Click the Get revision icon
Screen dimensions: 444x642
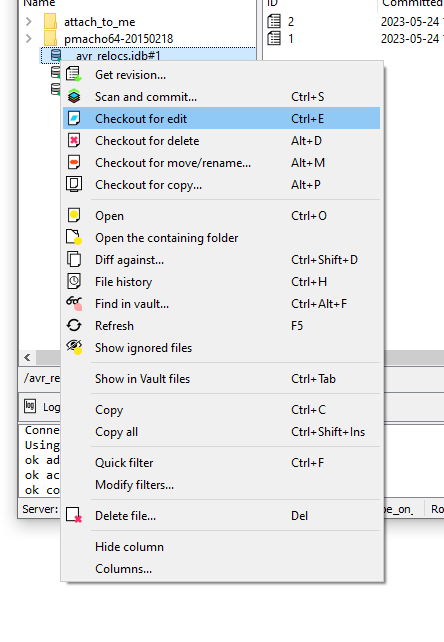[74, 75]
